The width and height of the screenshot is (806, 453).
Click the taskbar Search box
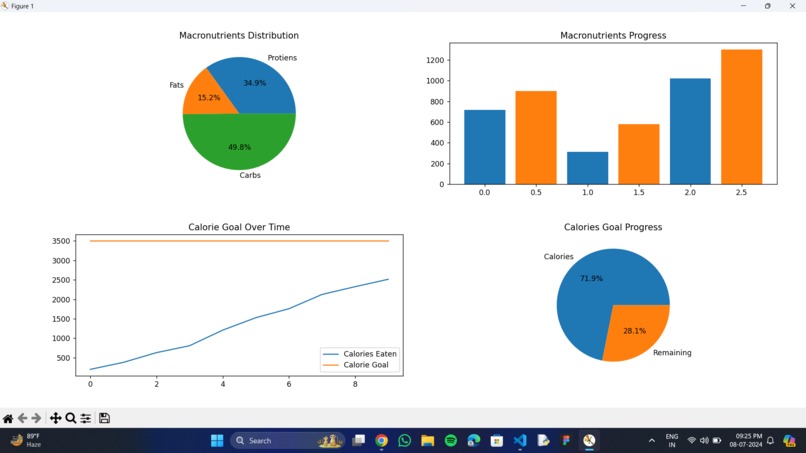point(288,441)
